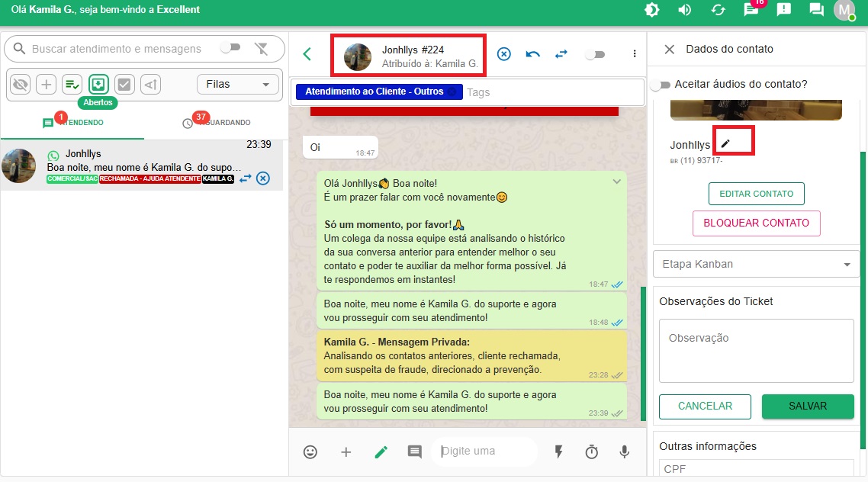Toggle the switch in the chat header
The width and height of the screenshot is (868, 482).
[x=594, y=54]
